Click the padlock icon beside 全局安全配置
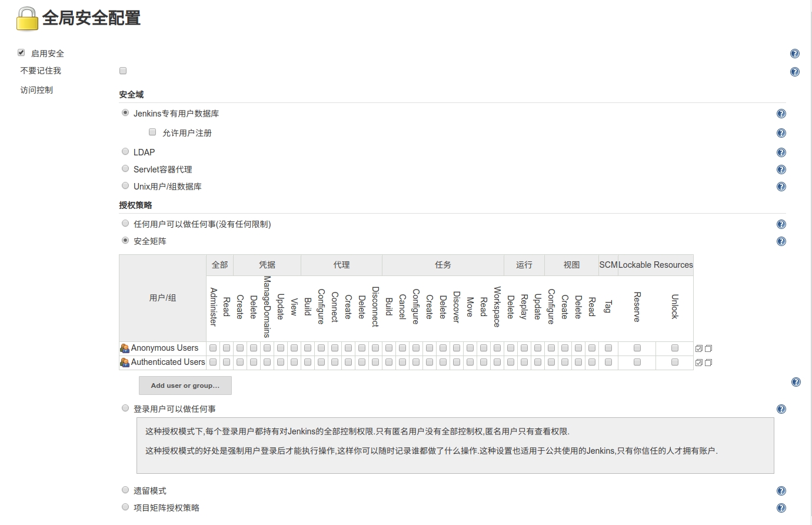This screenshot has width=812, height=525. click(27, 19)
